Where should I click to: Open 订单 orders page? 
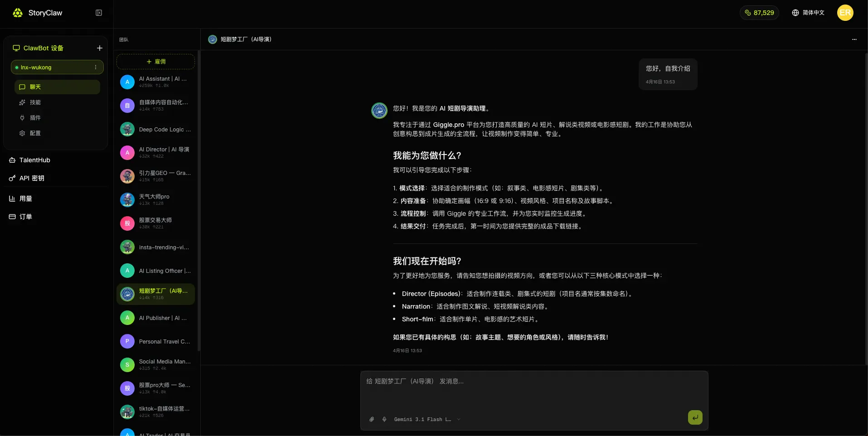click(21, 217)
